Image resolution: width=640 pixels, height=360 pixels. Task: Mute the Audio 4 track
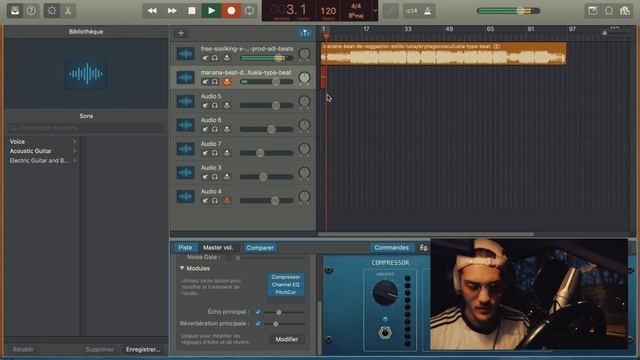click(x=205, y=200)
